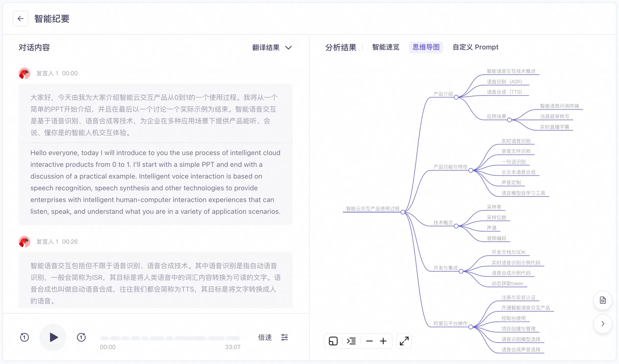
Task: Collapse the 技术概念 branch toggle
Action: (x=456, y=226)
